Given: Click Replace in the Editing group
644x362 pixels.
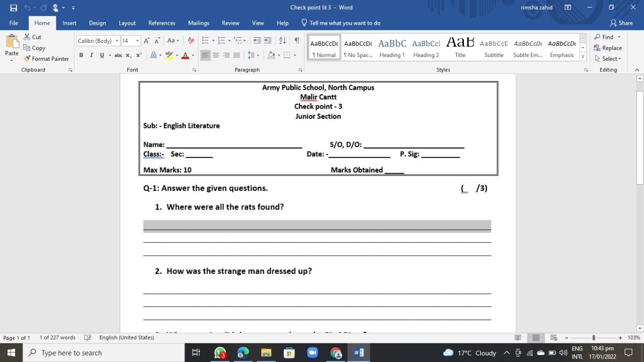Looking at the screenshot, I should click(x=608, y=48).
